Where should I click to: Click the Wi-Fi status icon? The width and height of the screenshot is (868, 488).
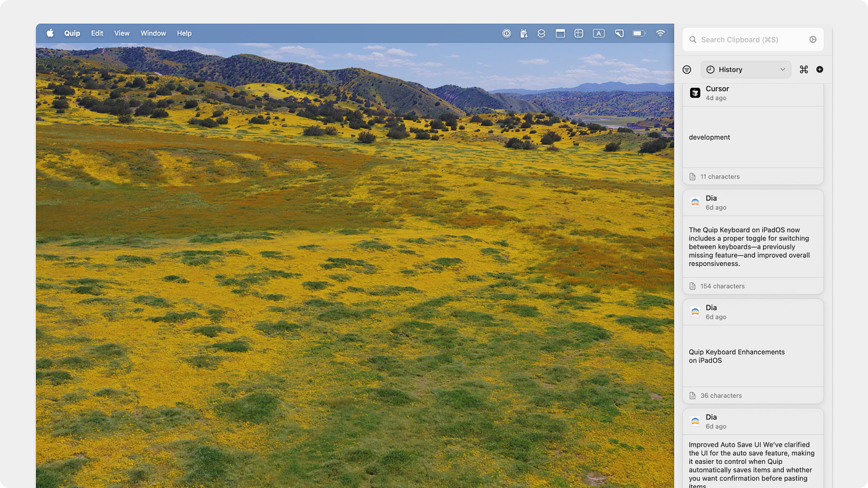(661, 33)
